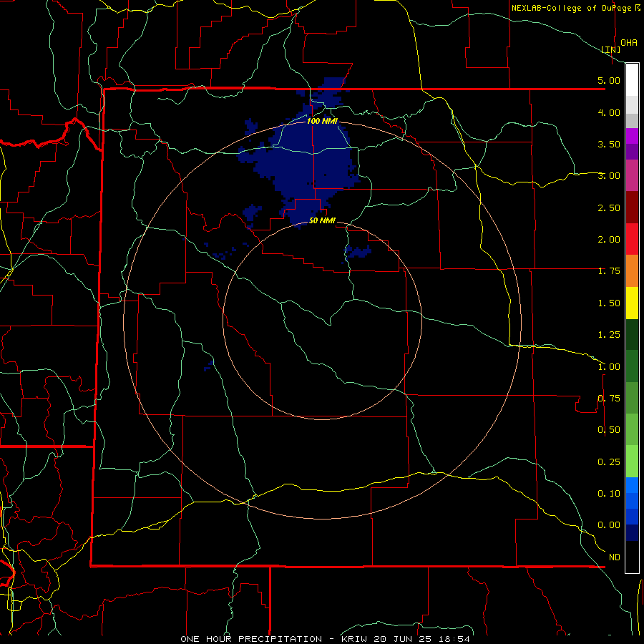Click the dark maroon legend swatch near 2.50
This screenshot has width=644, height=644.
click(x=632, y=208)
